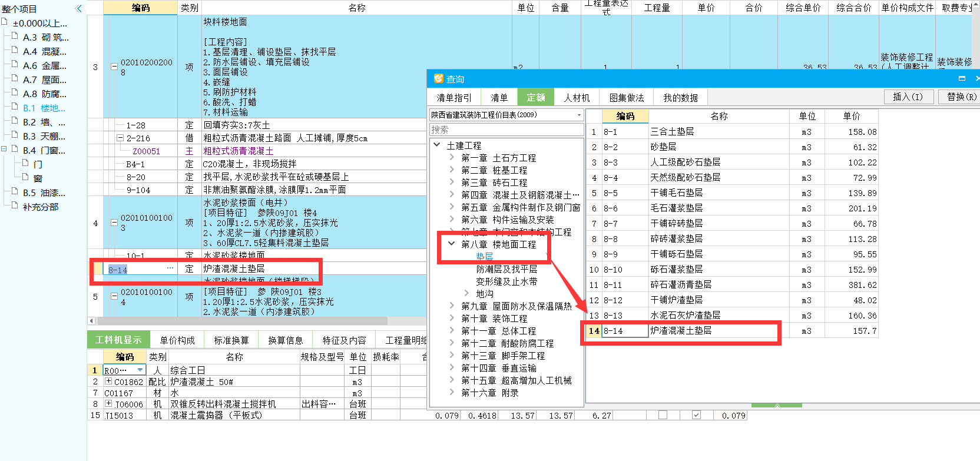The height and width of the screenshot is (461, 980).
Task: Collapse item 020101001004 row
Action: 114,297
